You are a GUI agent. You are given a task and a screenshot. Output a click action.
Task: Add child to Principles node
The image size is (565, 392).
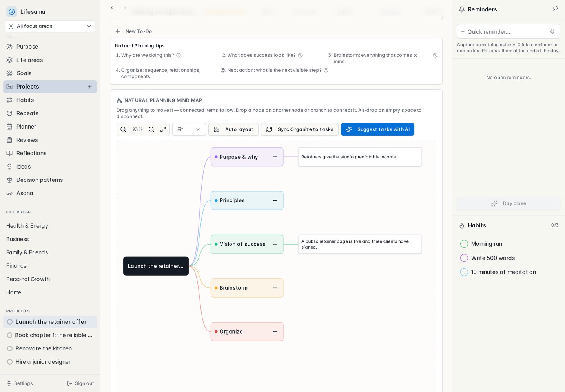tap(275, 201)
